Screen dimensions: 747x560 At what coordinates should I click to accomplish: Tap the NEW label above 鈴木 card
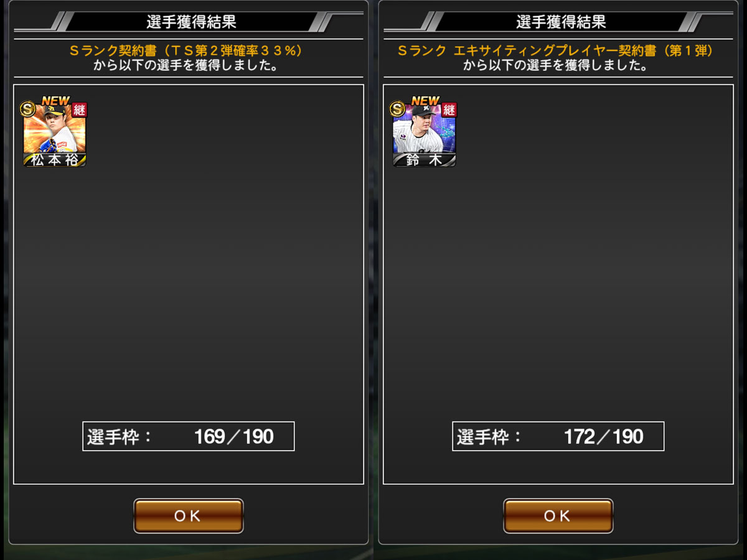(425, 101)
